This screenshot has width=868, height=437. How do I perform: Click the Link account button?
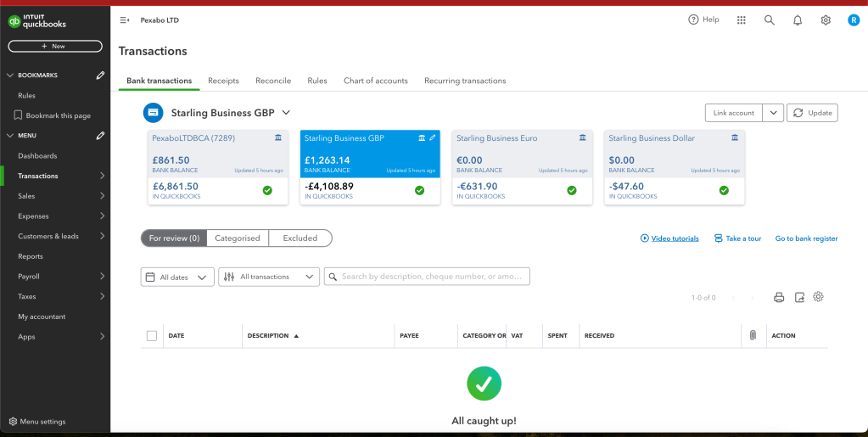click(734, 113)
